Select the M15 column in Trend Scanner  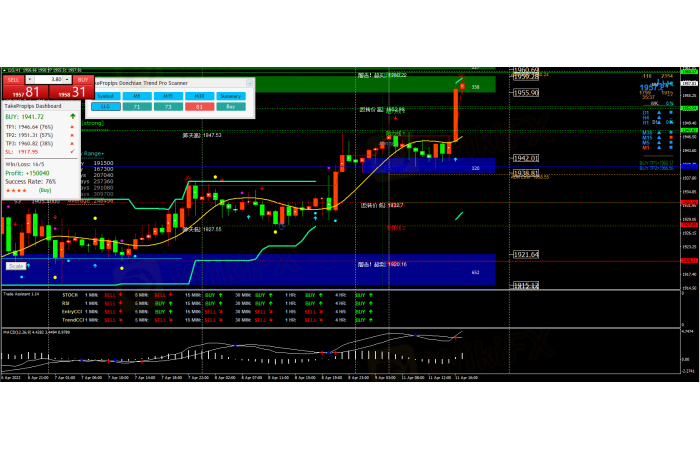point(168,95)
